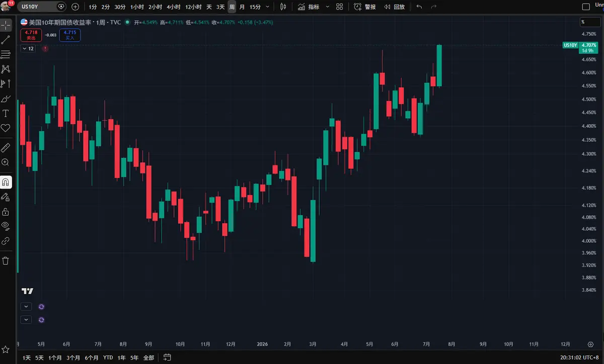Click the trash remove objects icon
The image size is (604, 364).
coord(6,260)
